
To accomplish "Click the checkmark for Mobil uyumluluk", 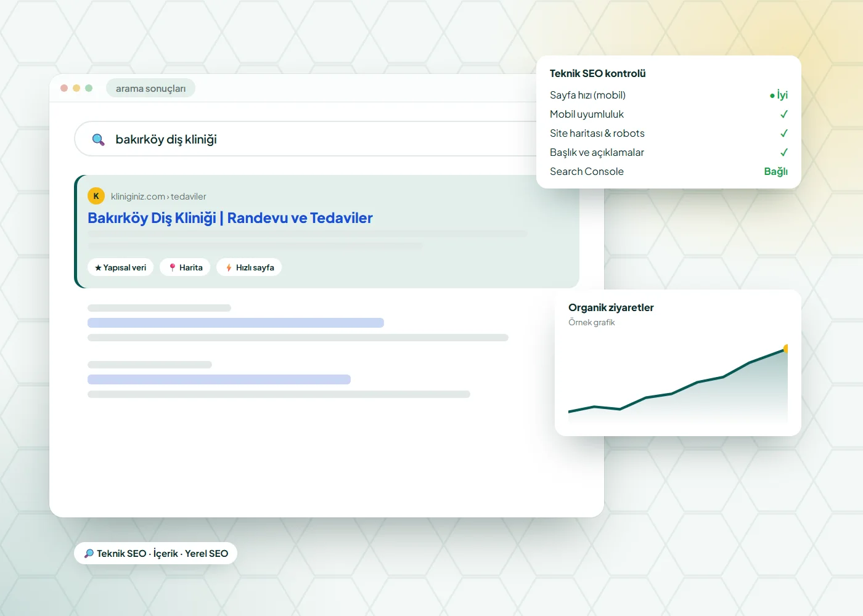I will [x=784, y=114].
